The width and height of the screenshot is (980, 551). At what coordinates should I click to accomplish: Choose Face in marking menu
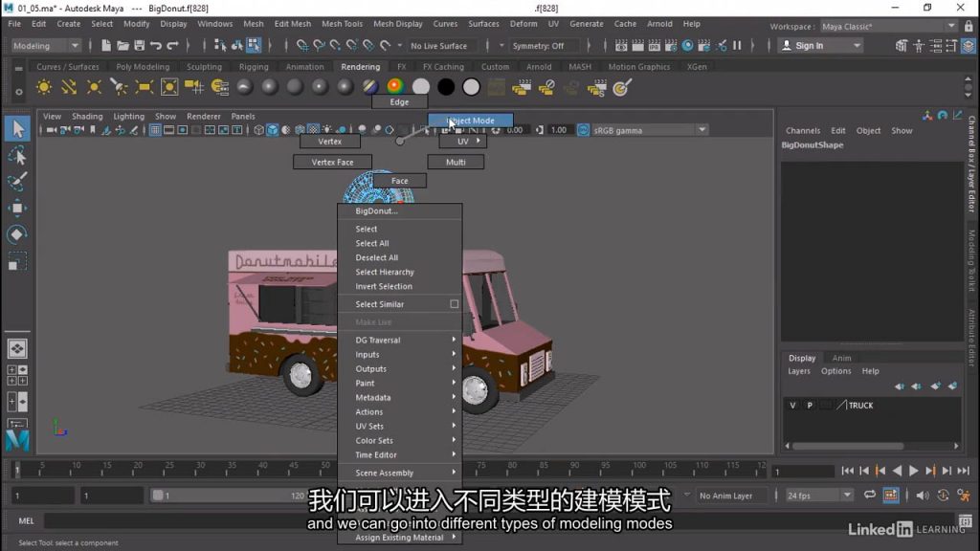click(399, 181)
